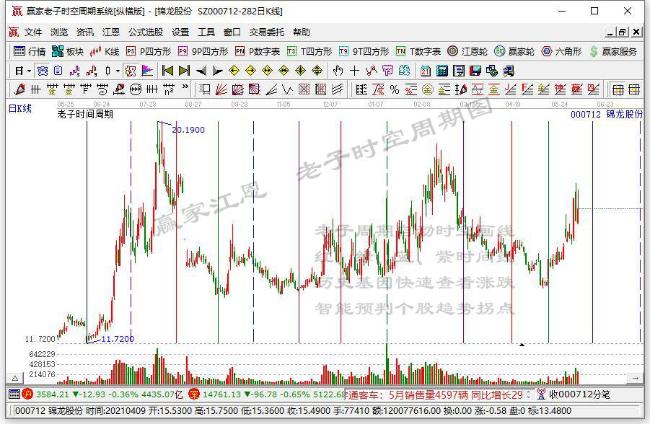Viewport: 650px width, 424px height.
Task: Open the 资讯 menu
Action: point(85,32)
